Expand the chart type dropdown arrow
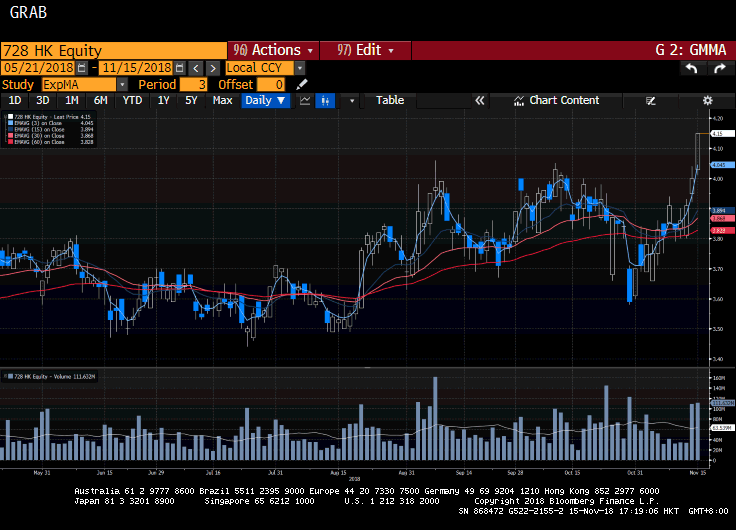Image resolution: width=736 pixels, height=530 pixels. [x=352, y=100]
